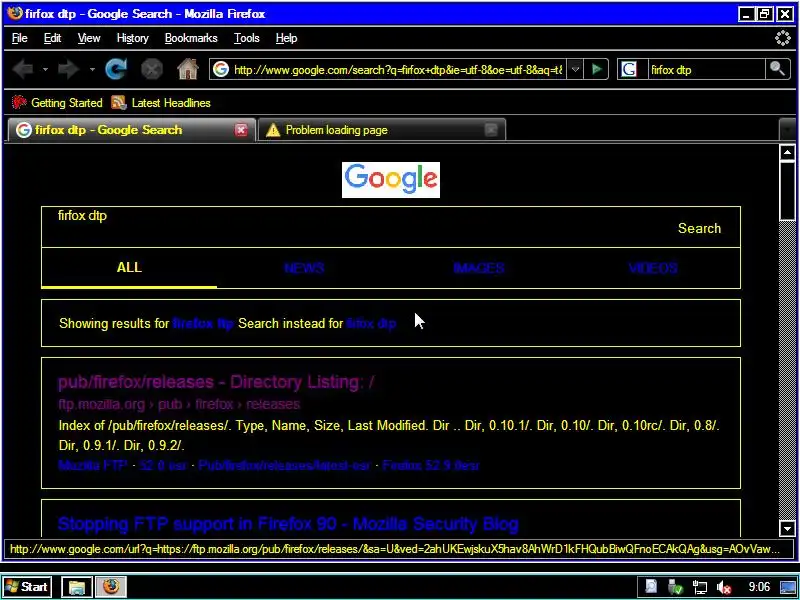The width and height of the screenshot is (800, 600).
Task: Click the vertical scrollbar up arrow
Action: 787,152
